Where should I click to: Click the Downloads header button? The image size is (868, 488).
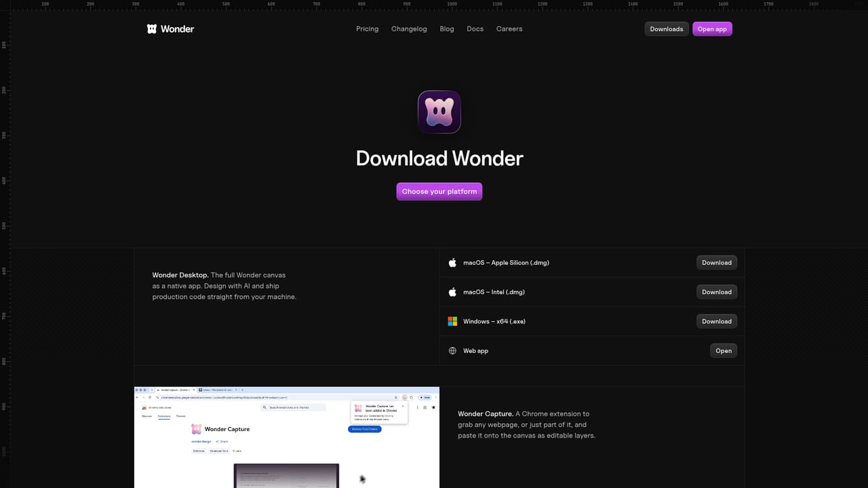tap(667, 28)
